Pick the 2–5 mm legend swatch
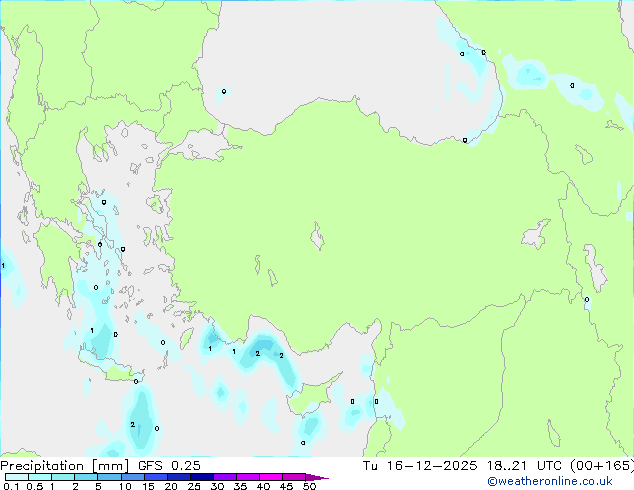Image resolution: width=634 pixels, height=490 pixels. (x=86, y=477)
